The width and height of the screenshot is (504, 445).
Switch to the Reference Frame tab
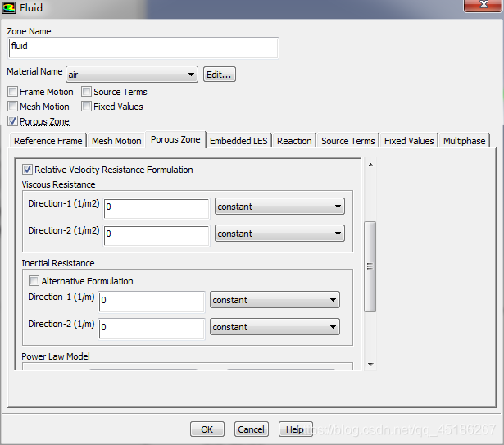48,141
